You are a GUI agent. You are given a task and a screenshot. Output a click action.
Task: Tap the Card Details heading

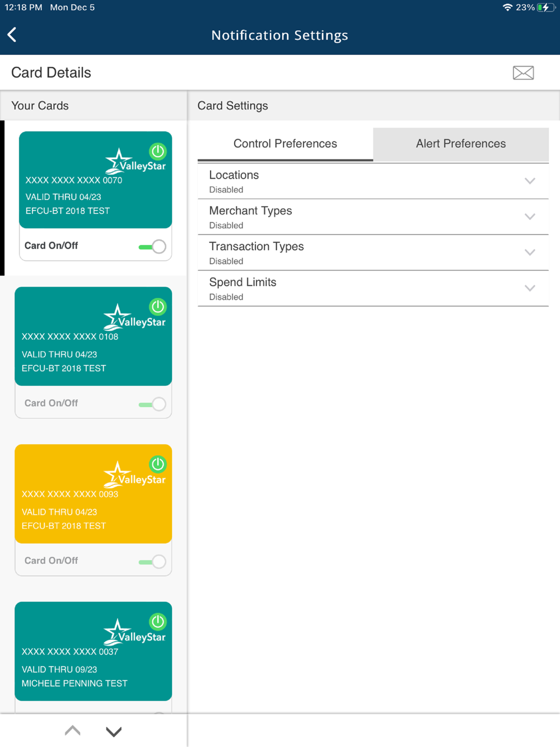tap(51, 73)
